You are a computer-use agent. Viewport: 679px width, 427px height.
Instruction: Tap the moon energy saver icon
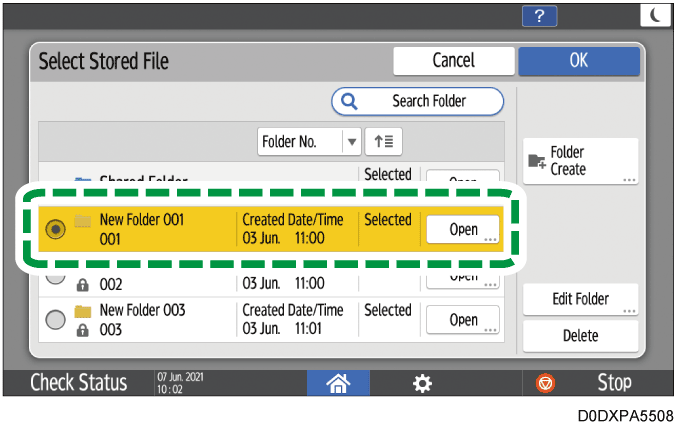[657, 15]
